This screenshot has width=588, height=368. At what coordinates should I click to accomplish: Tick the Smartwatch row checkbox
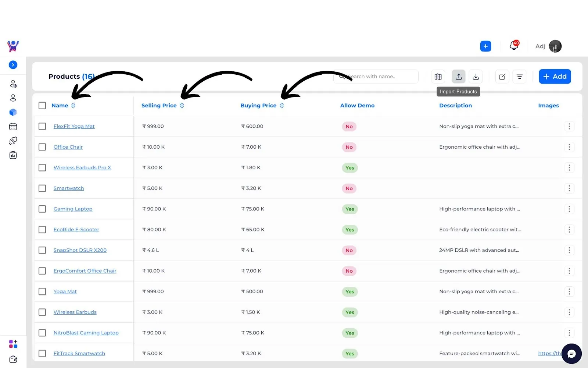(x=42, y=188)
